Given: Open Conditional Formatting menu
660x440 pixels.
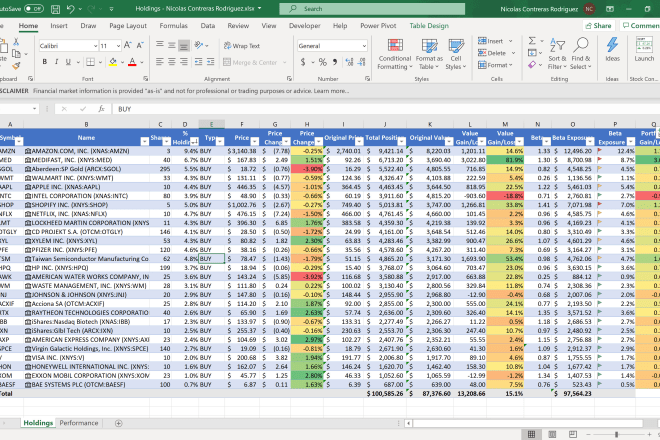Looking at the screenshot, I should [x=395, y=54].
